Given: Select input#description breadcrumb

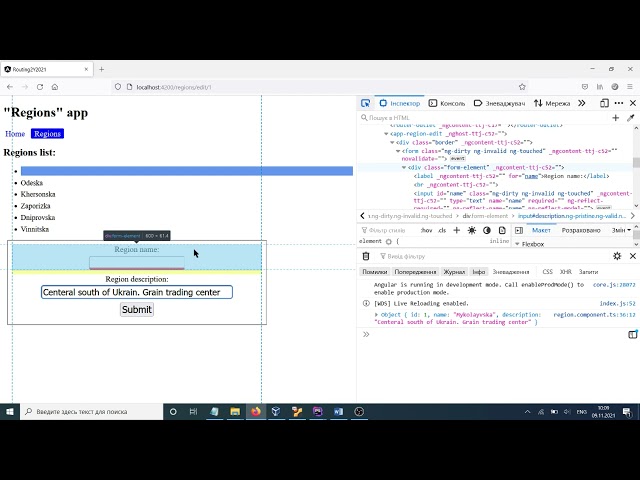Looking at the screenshot, I should coord(572,216).
